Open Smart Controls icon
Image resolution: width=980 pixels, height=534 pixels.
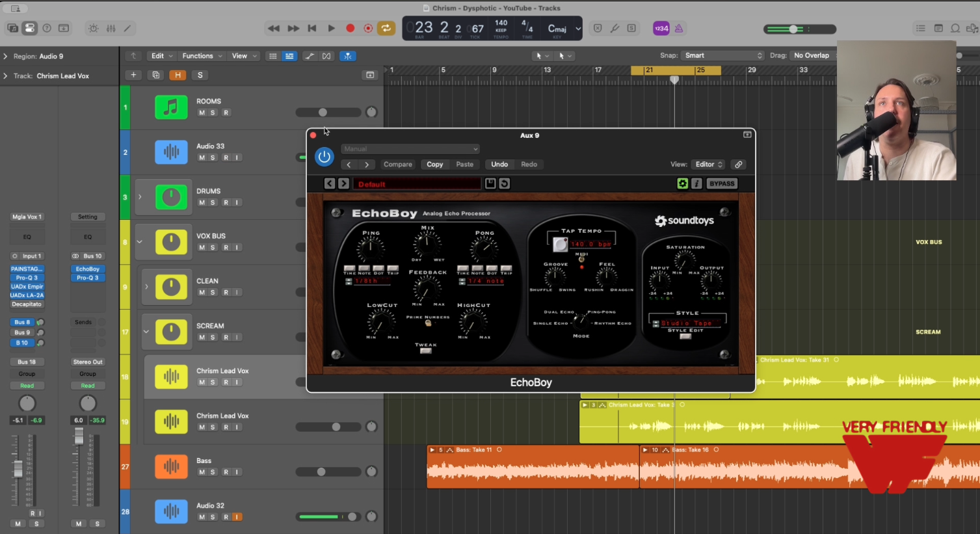pos(94,28)
